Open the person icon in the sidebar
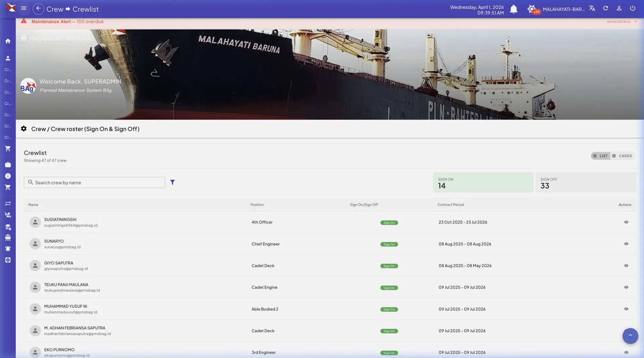 click(x=8, y=58)
